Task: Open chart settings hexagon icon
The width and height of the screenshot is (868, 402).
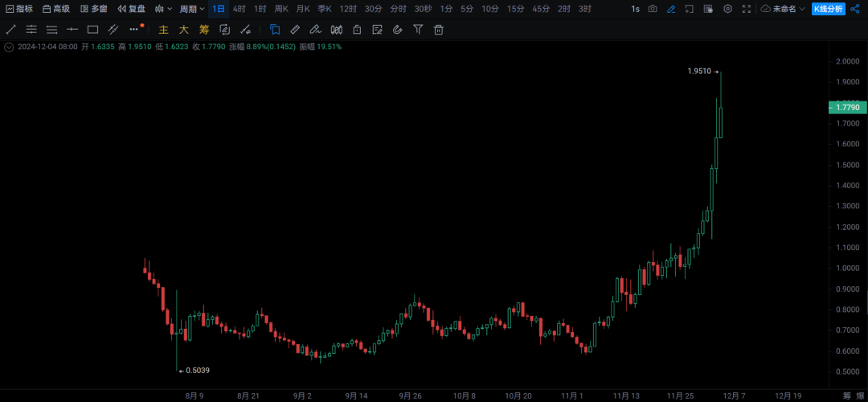Action: tap(727, 9)
